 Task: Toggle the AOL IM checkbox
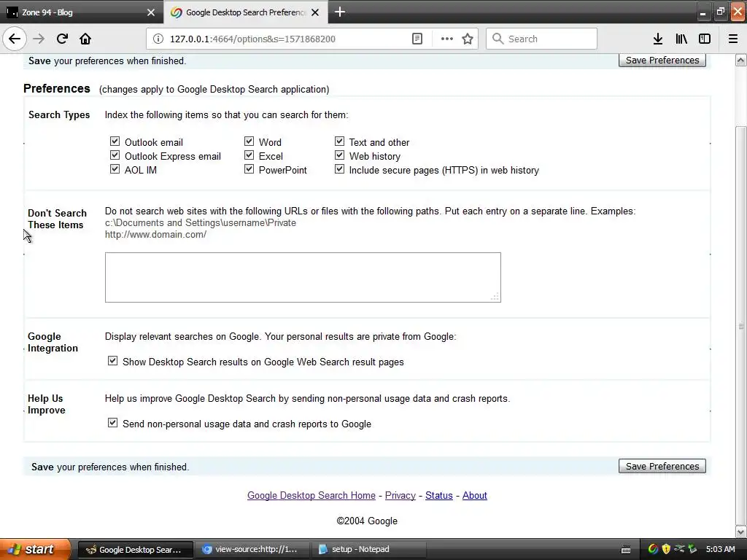(x=115, y=168)
